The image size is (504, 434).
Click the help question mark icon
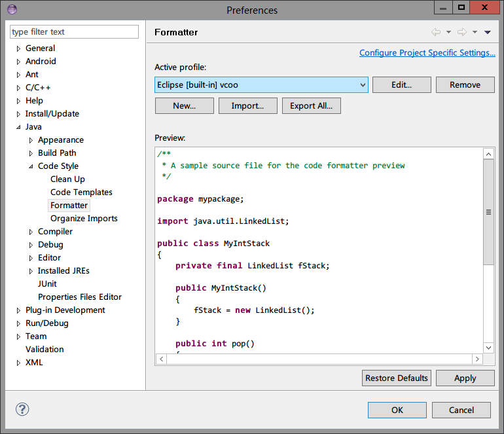(23, 410)
